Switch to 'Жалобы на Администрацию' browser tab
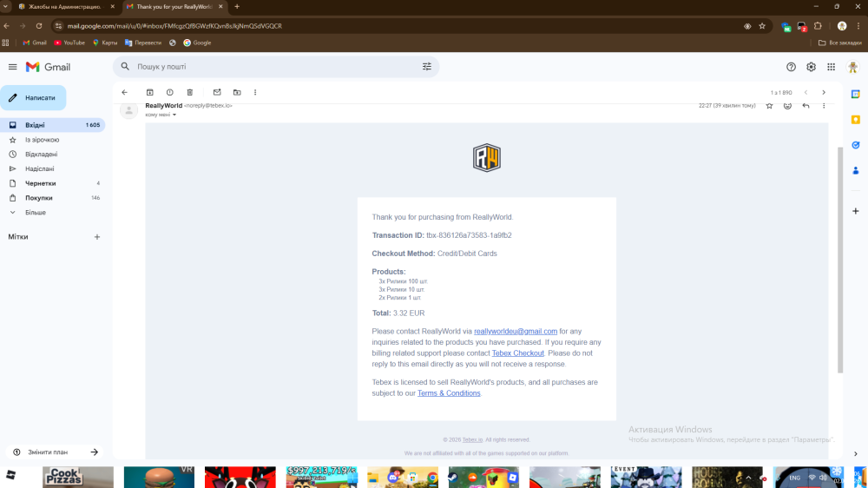The image size is (868, 488). pyautogui.click(x=64, y=7)
